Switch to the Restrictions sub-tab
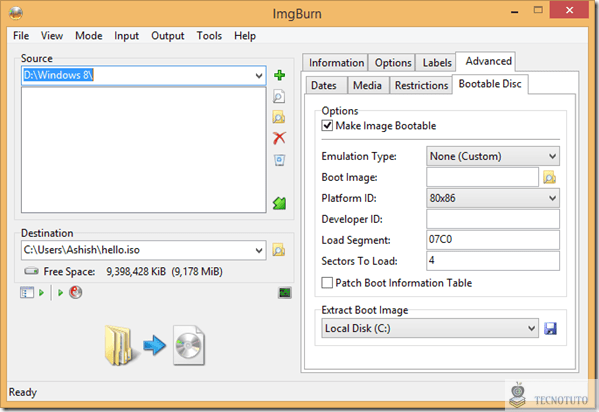 tap(421, 85)
